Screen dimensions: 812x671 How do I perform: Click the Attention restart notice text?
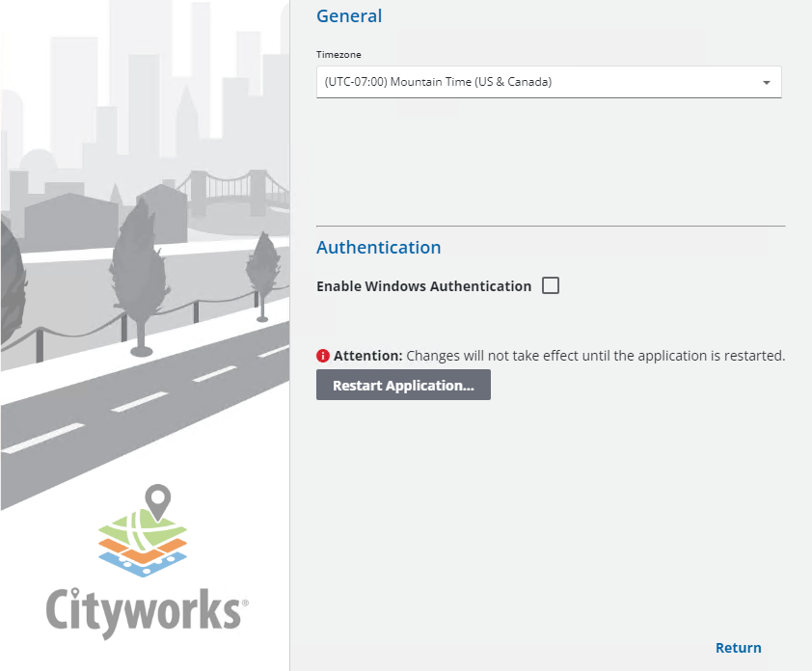point(559,356)
